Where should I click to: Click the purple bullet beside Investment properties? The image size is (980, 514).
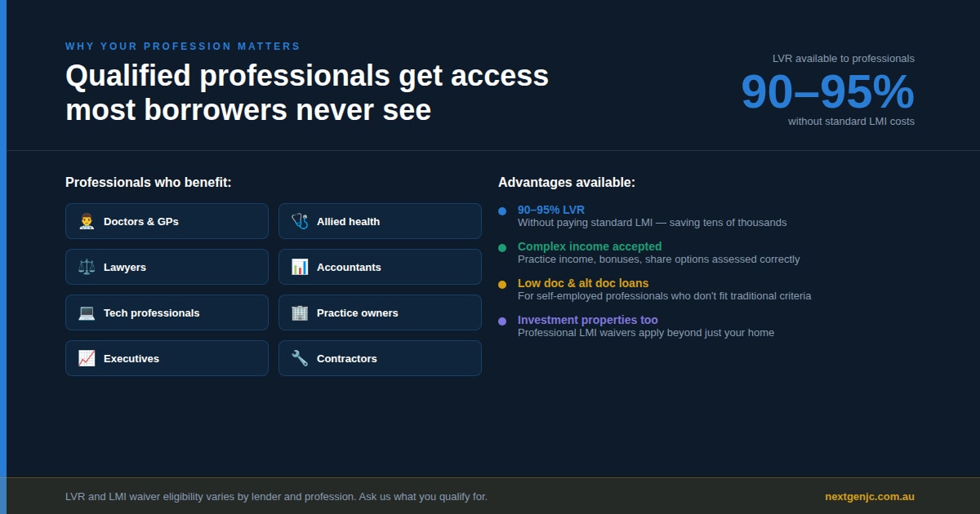tap(502, 321)
